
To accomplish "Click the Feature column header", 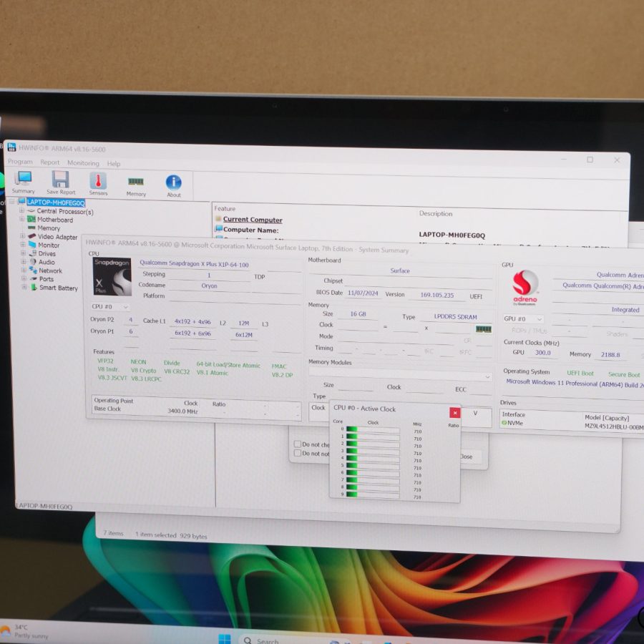I will (x=225, y=209).
